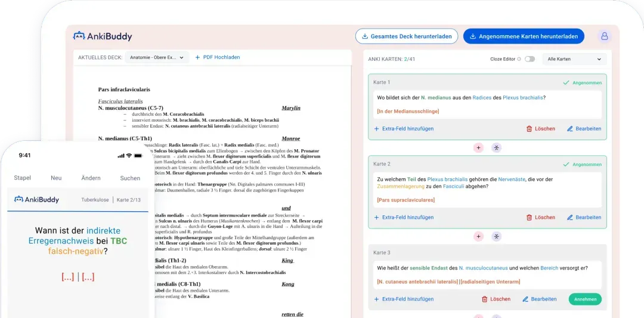
Task: Click the Karte 3 question text field
Action: point(488,274)
